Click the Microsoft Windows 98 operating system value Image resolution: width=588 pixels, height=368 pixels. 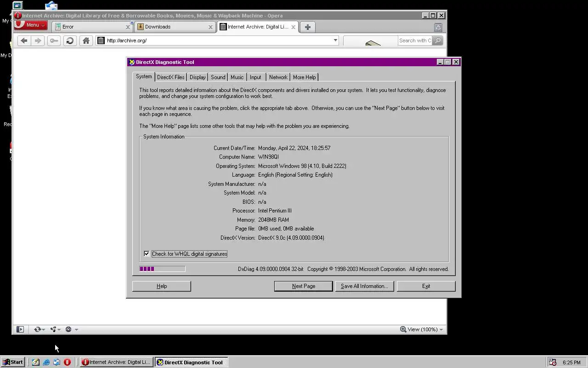pyautogui.click(x=302, y=166)
